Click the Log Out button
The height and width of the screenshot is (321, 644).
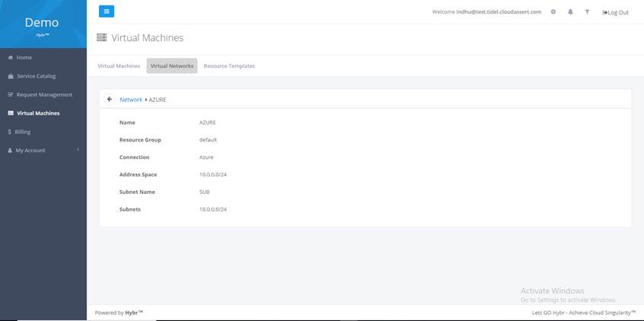point(615,12)
